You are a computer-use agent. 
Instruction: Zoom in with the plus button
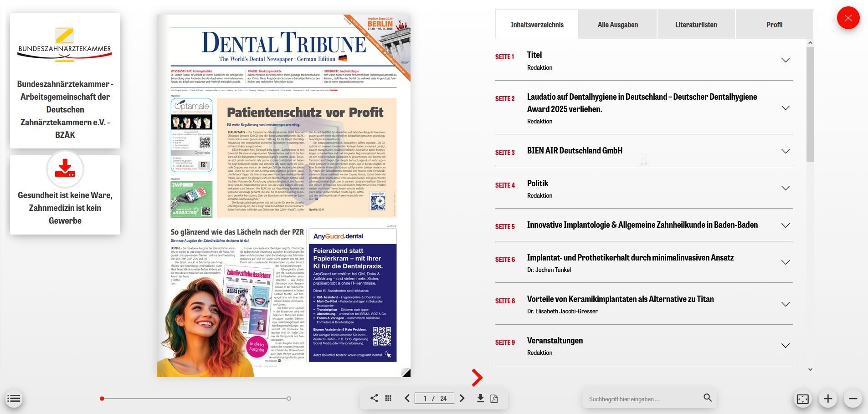point(828,399)
